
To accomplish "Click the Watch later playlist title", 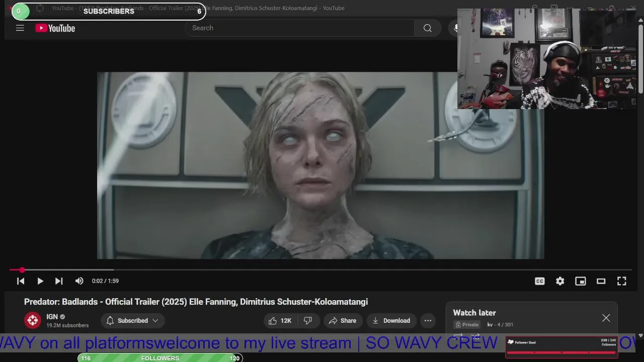I will (474, 313).
